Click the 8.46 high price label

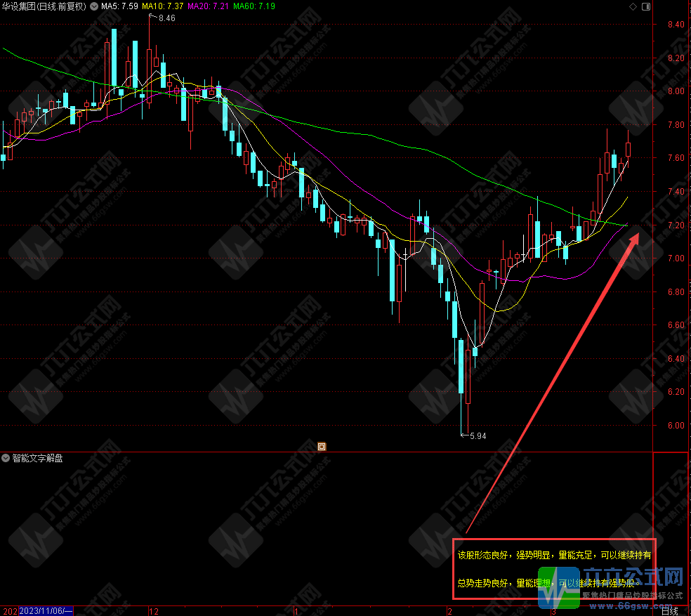click(x=166, y=18)
